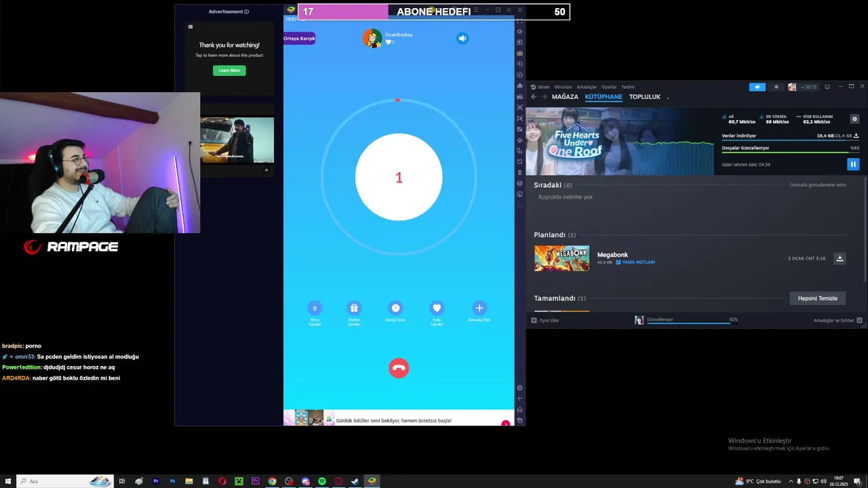Open BlueStacks hamburger menu in title bar

tap(476, 10)
